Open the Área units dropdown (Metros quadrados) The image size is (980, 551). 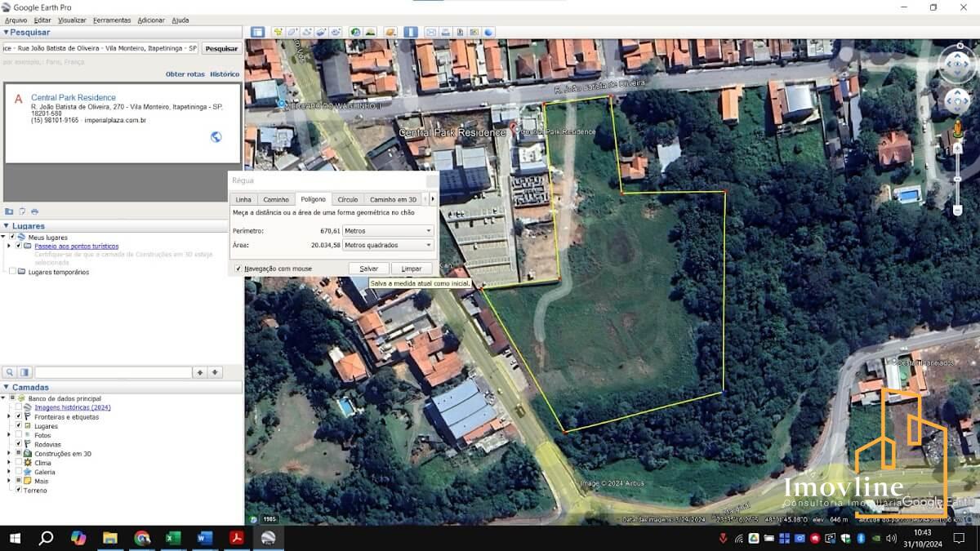point(388,245)
